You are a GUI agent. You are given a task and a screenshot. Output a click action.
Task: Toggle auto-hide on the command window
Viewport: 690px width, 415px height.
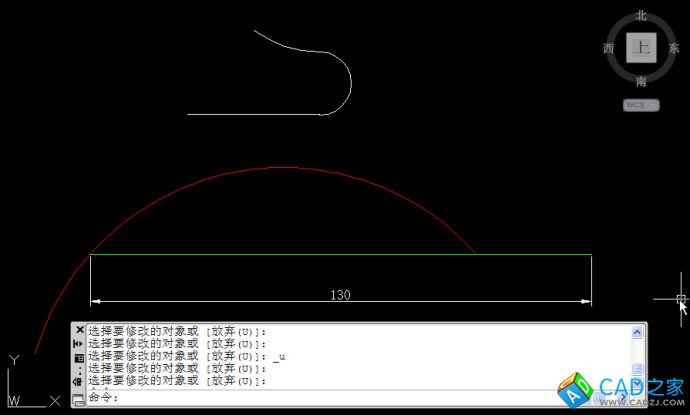click(79, 343)
